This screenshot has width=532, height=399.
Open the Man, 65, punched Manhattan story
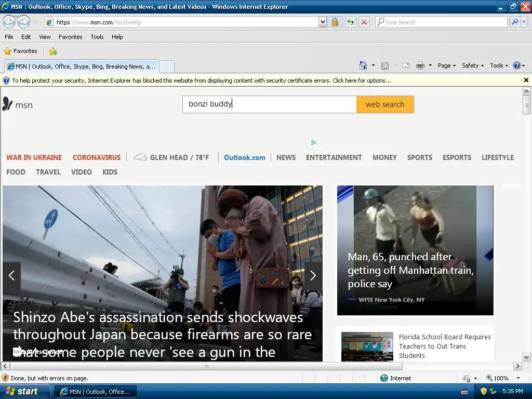click(410, 270)
